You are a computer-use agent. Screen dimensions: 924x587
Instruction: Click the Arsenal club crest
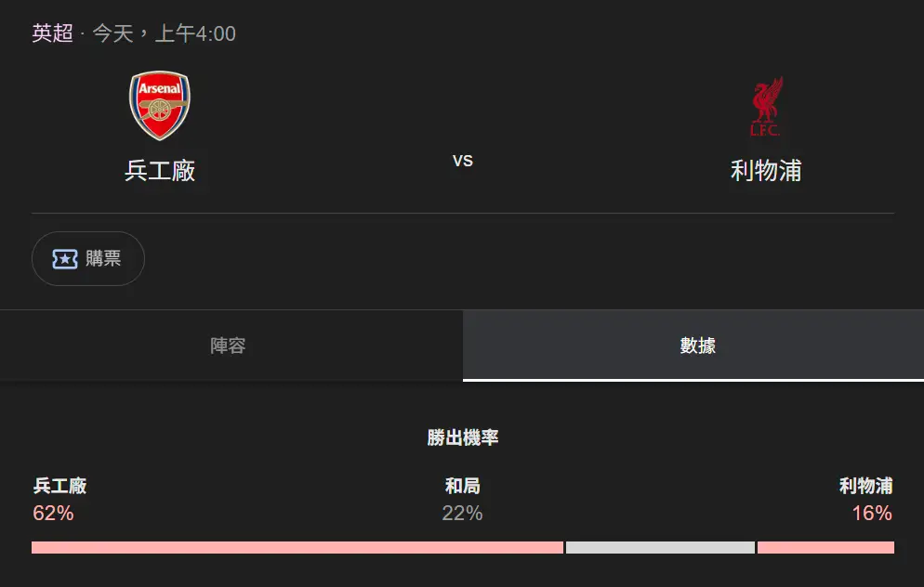coord(159,106)
